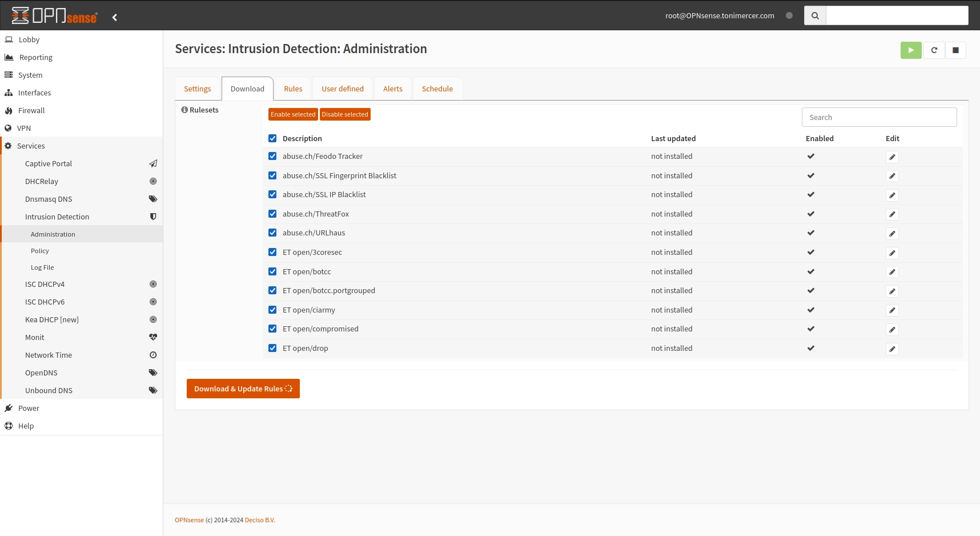Switch to the Settings tab
Screen dimensions: 980x536
click(198, 89)
